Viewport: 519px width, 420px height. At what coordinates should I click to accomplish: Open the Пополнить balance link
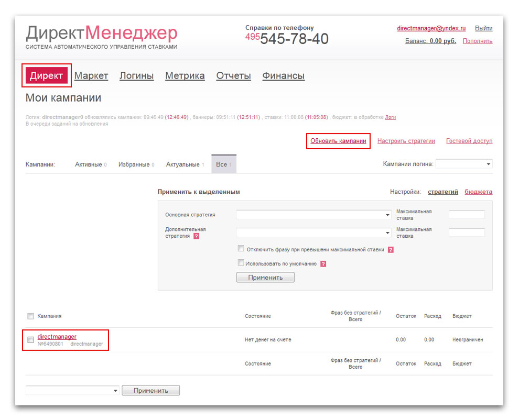(477, 41)
